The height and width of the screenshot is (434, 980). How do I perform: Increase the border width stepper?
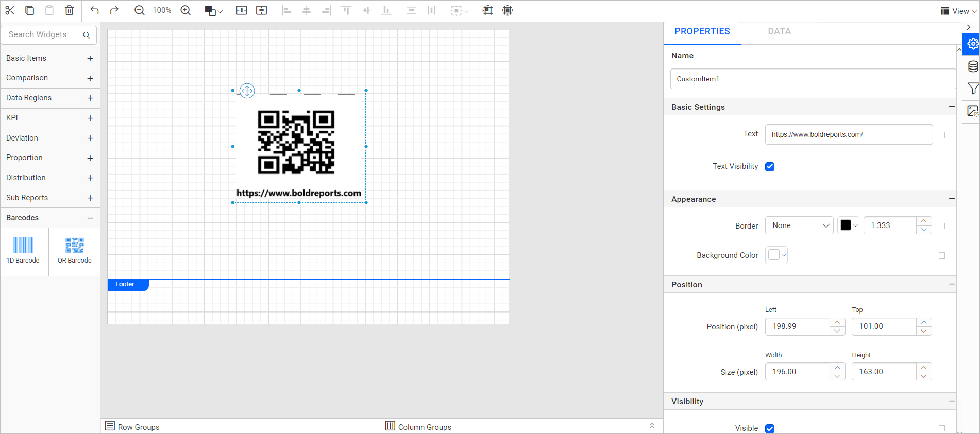[x=924, y=221]
